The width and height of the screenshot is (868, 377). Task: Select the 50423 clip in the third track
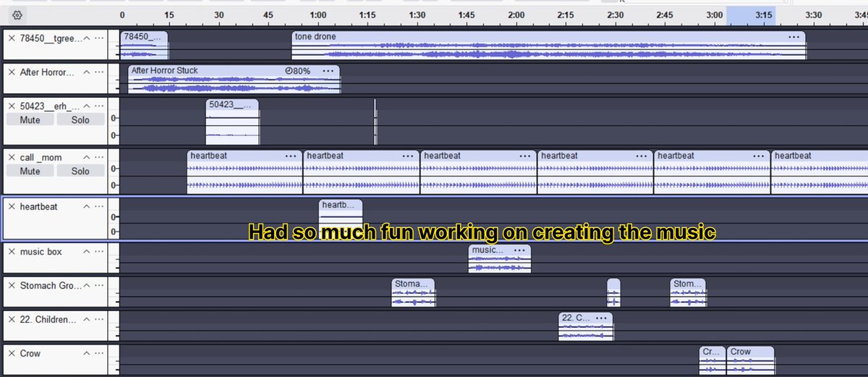(x=232, y=122)
